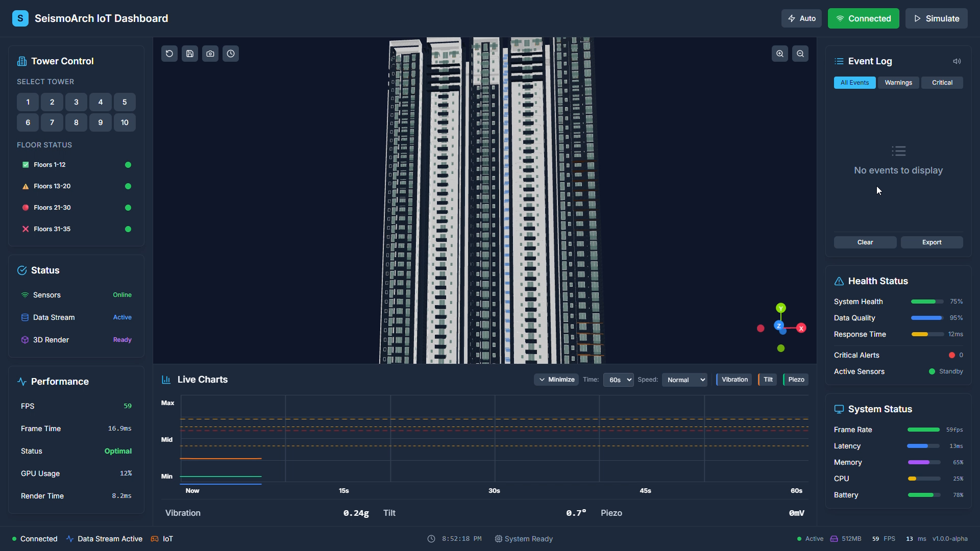The width and height of the screenshot is (980, 551).
Task: Minimize the Live Charts panel
Action: [556, 380]
